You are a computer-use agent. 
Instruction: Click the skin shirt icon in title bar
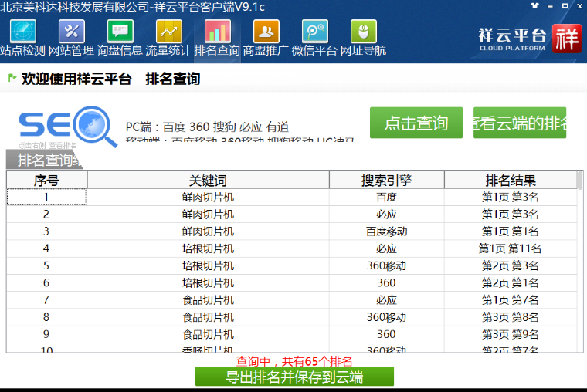[535, 5]
